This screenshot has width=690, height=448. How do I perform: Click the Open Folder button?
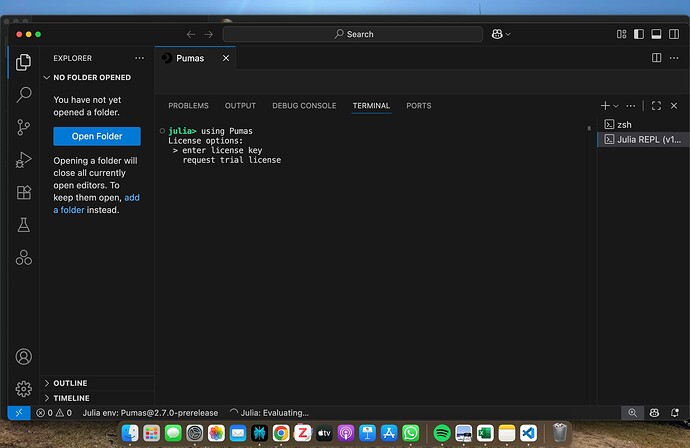(97, 136)
